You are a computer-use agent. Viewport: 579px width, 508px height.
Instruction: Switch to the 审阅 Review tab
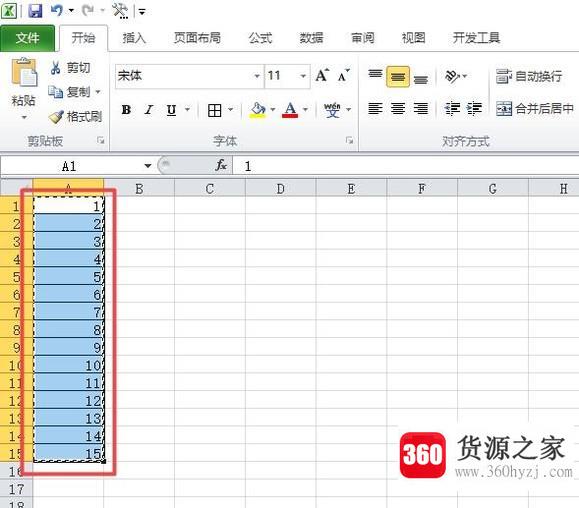(362, 38)
